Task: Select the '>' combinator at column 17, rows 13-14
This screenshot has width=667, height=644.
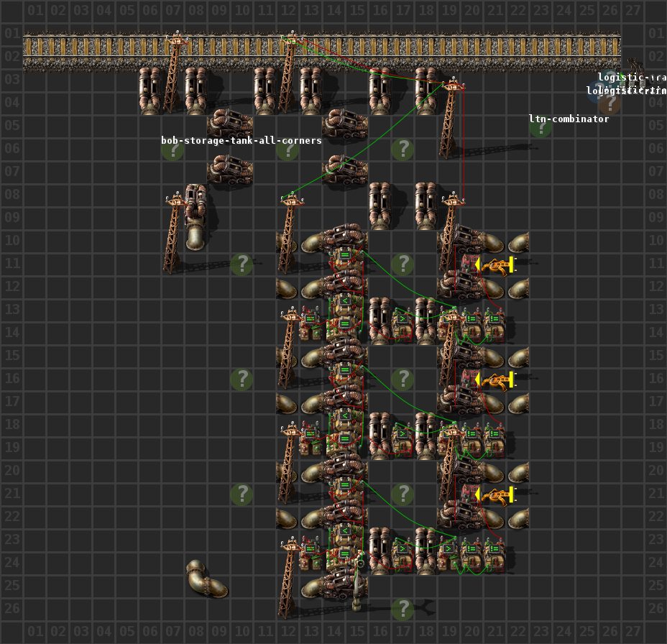Action: [x=402, y=324]
